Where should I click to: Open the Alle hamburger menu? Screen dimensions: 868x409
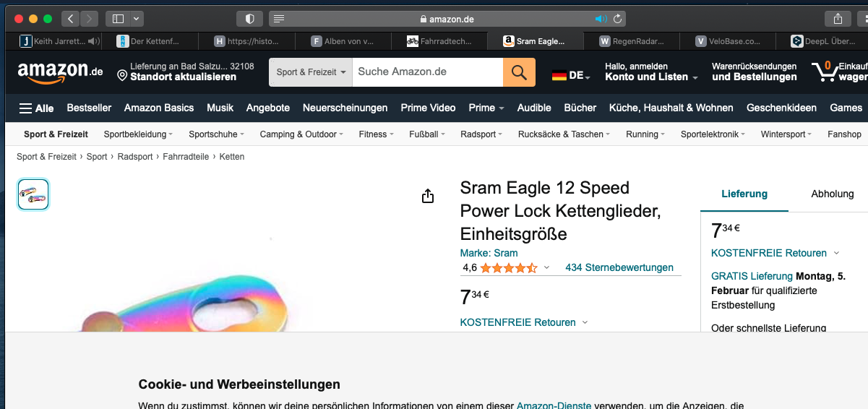[x=36, y=108]
